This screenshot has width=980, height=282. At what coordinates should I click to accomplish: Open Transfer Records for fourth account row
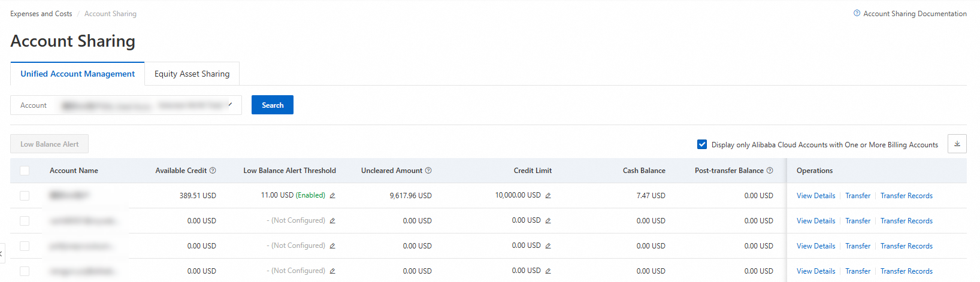906,271
